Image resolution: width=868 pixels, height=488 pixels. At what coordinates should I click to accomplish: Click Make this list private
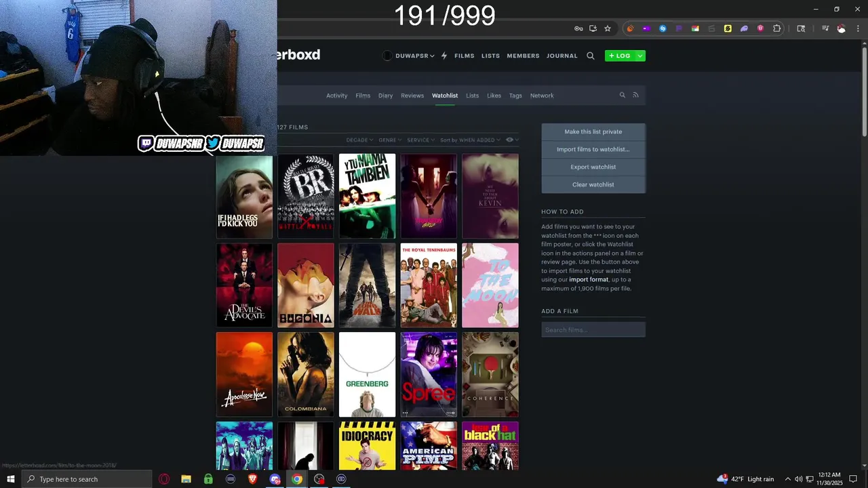593,132
